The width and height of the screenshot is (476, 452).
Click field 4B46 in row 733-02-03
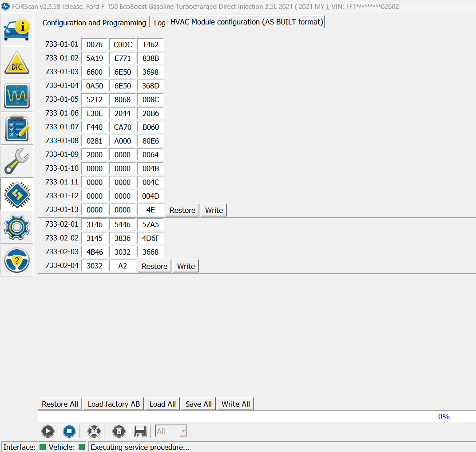click(x=95, y=252)
